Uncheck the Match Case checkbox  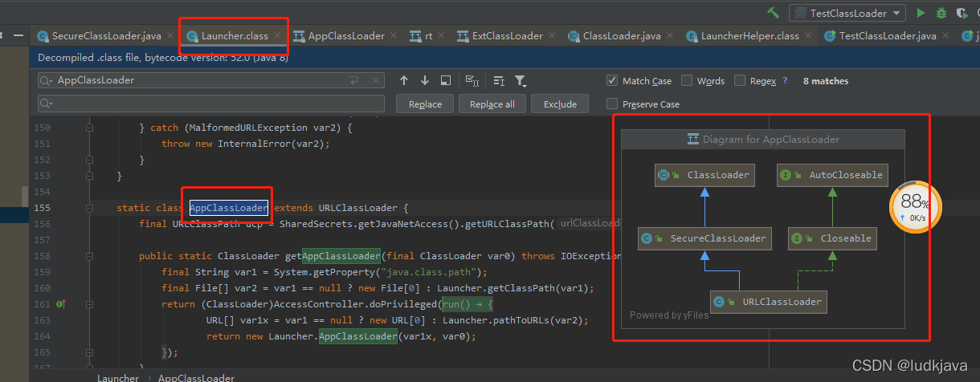tap(612, 81)
